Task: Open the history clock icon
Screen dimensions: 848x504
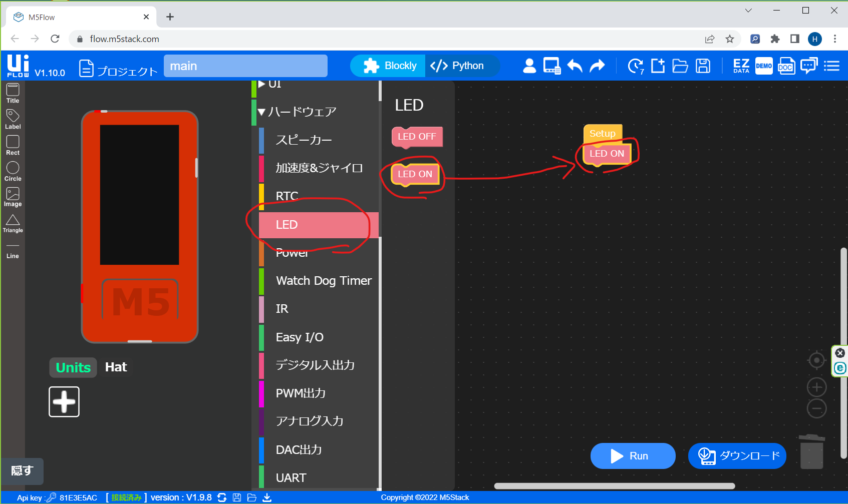Action: (x=636, y=66)
